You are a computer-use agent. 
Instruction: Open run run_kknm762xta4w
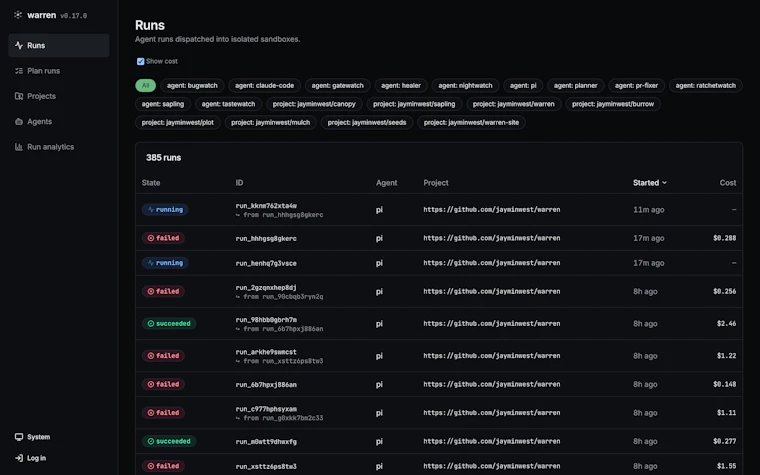(x=266, y=206)
